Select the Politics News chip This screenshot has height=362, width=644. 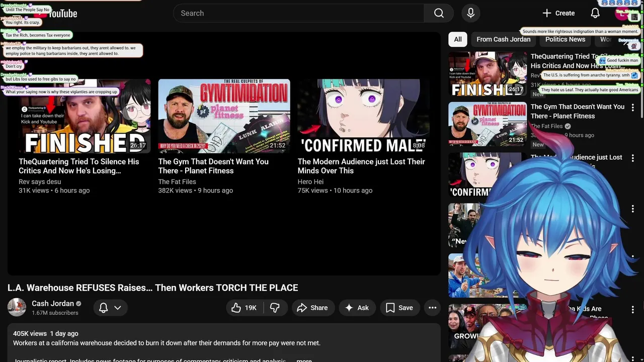[x=565, y=39]
